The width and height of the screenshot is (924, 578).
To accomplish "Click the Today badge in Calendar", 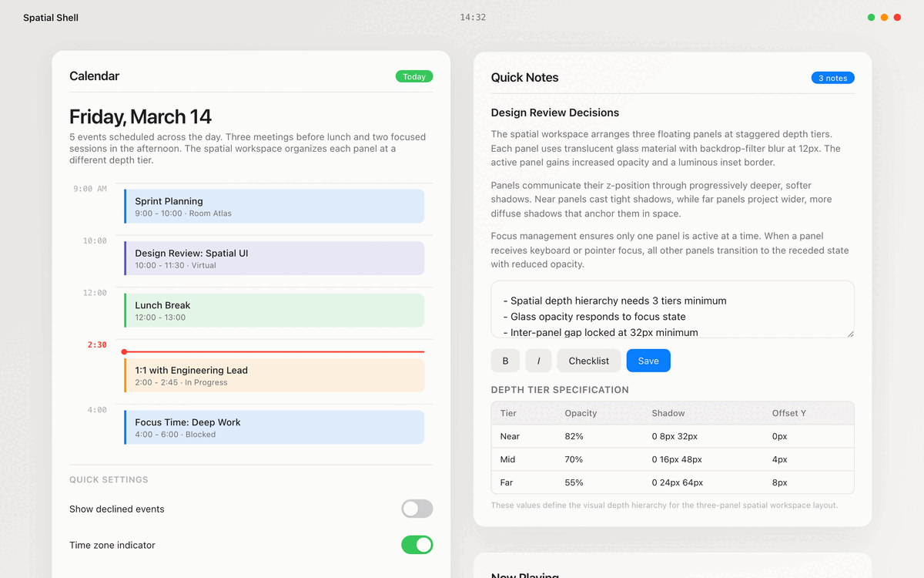I will click(x=414, y=76).
